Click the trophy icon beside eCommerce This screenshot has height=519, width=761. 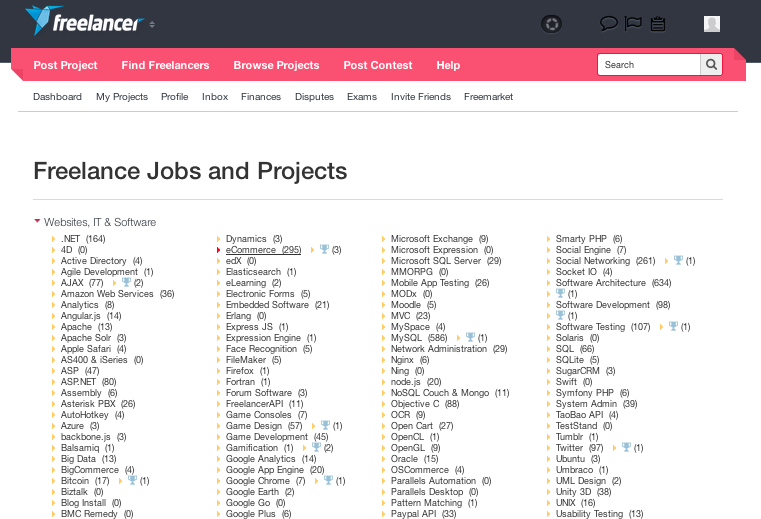point(324,249)
